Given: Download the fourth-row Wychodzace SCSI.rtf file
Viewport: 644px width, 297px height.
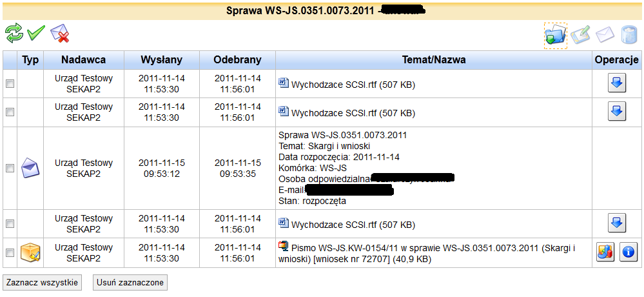Looking at the screenshot, I should 617,223.
